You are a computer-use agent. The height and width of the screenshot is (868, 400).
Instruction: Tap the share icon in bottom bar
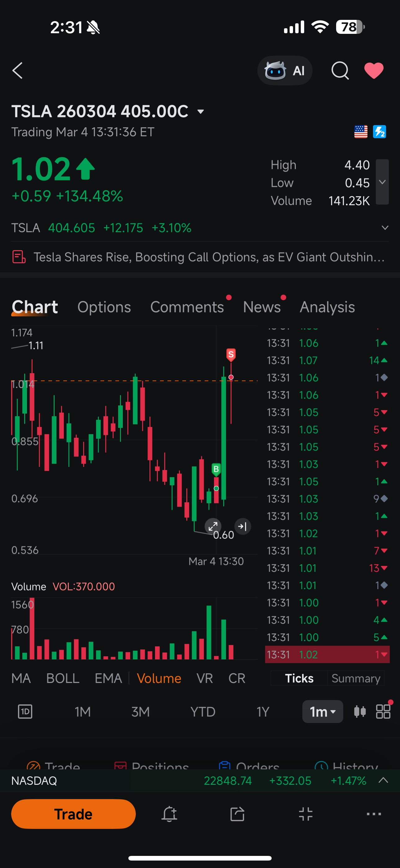238,814
